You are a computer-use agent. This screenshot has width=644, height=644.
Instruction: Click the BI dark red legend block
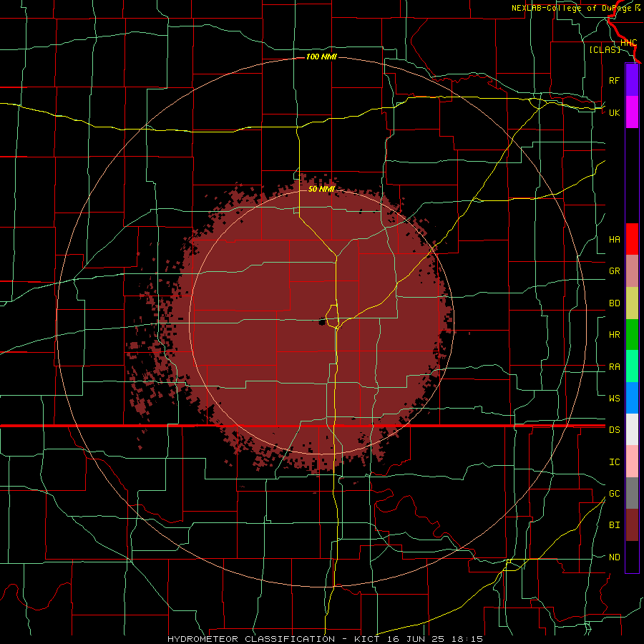pyautogui.click(x=632, y=525)
